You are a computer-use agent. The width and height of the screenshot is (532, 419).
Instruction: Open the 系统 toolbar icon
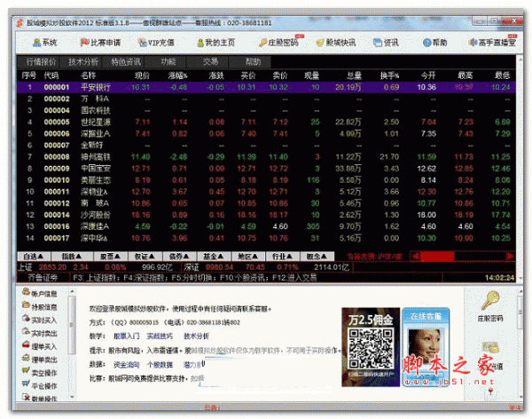click(44, 43)
